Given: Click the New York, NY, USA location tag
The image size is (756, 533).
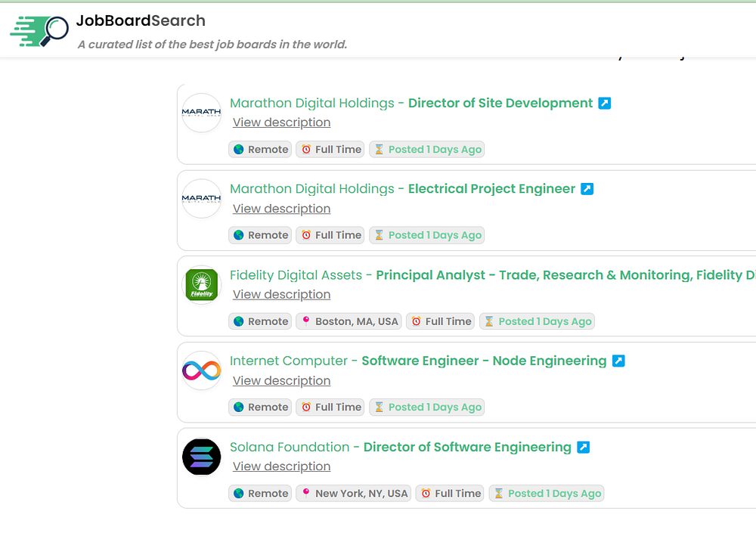Looking at the screenshot, I should [354, 494].
